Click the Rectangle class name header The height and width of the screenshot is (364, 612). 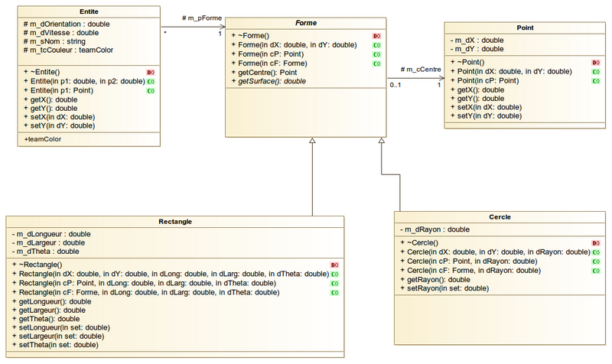click(175, 222)
